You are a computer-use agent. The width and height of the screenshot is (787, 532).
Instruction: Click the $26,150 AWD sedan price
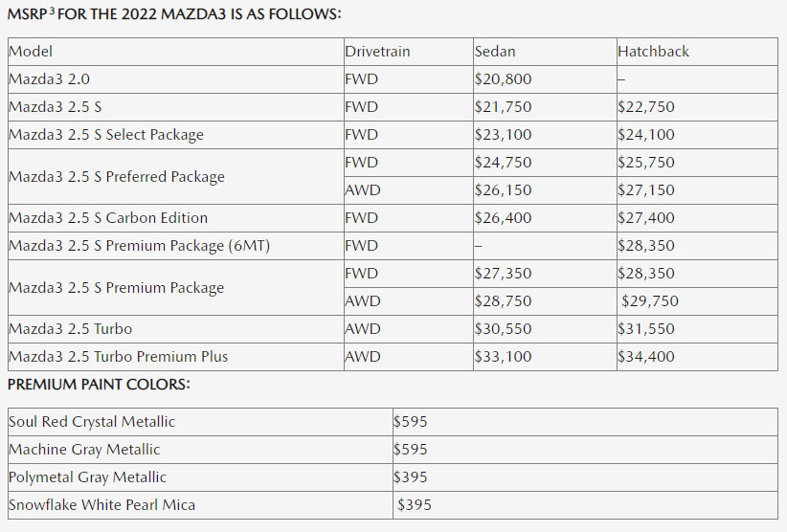[503, 190]
